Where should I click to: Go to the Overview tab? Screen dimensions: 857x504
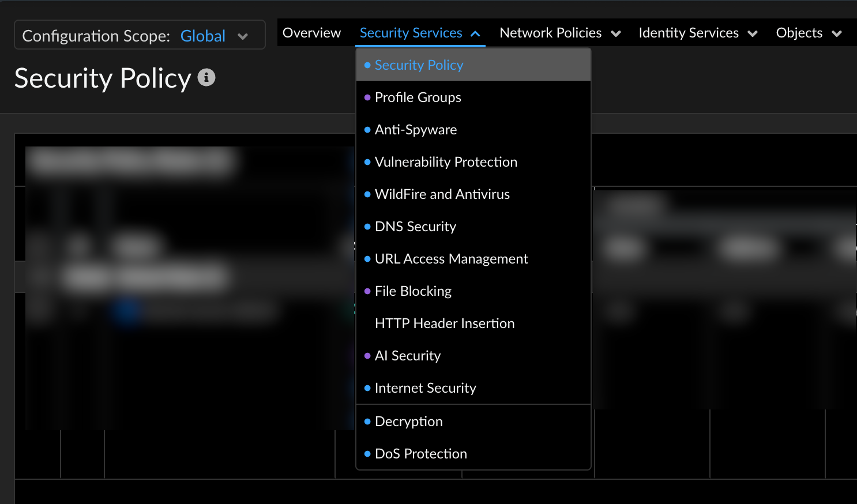coord(311,33)
